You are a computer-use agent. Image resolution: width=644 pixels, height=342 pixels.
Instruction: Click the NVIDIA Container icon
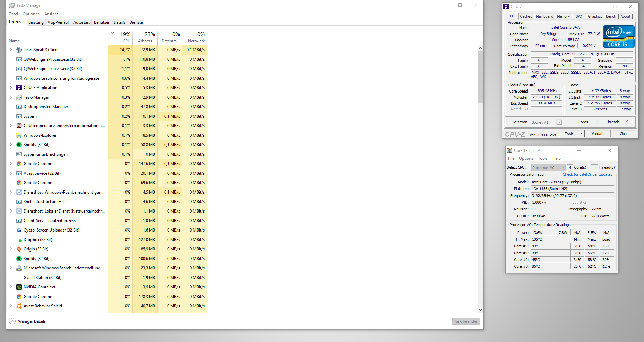[19, 287]
